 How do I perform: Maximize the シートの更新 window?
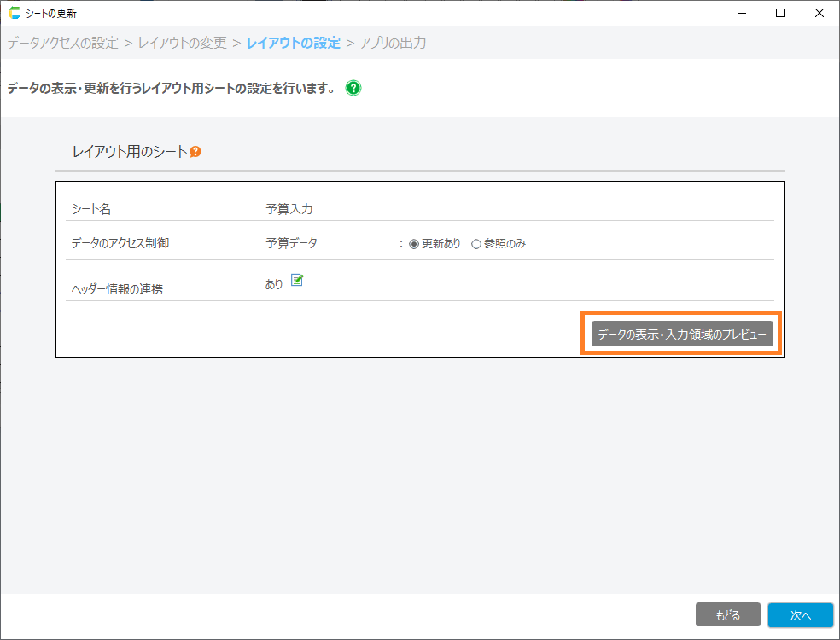point(779,13)
